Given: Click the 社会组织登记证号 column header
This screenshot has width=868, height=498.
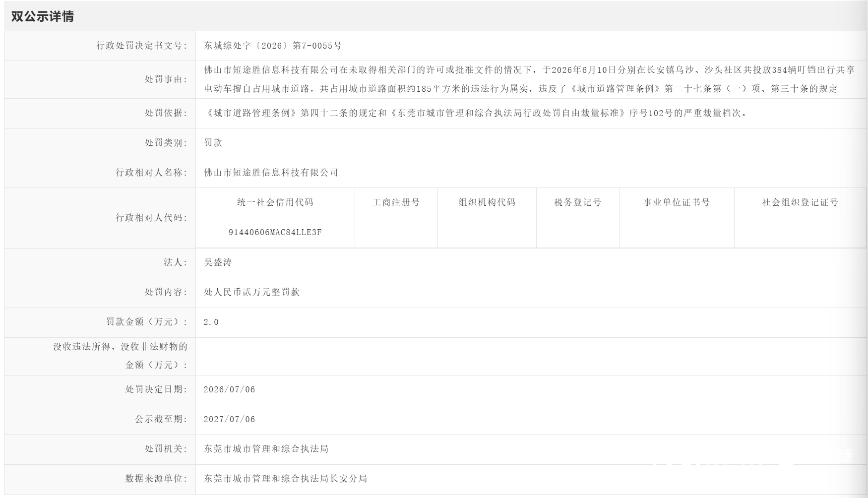Looking at the screenshot, I should [x=801, y=202].
